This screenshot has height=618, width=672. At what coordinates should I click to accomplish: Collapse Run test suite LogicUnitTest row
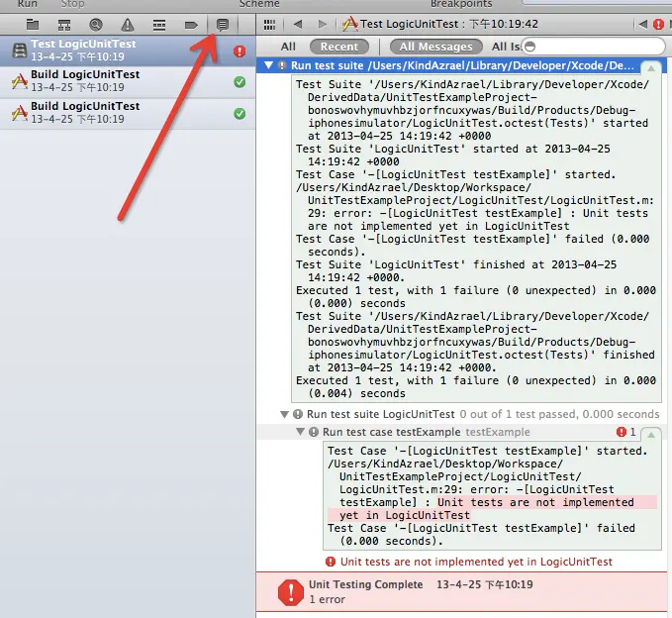click(x=285, y=414)
